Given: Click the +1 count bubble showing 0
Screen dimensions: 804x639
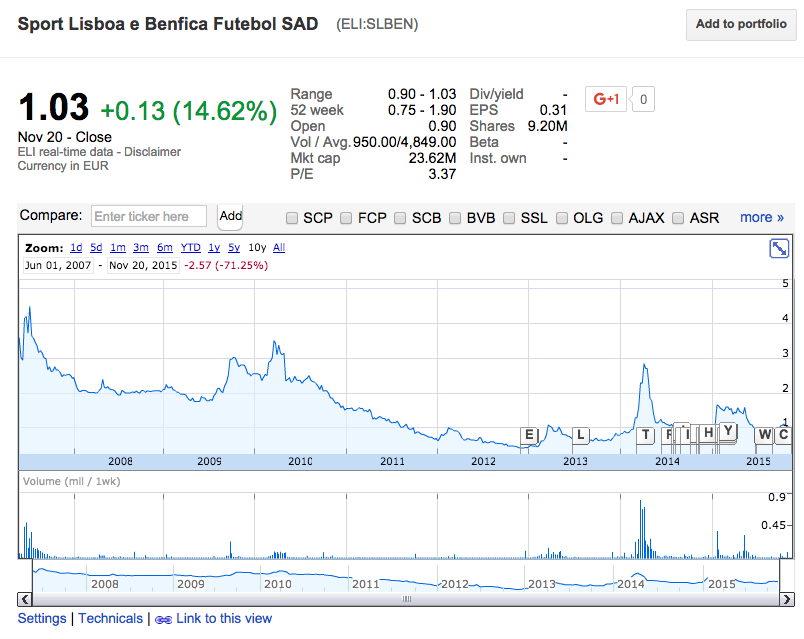Looking at the screenshot, I should [x=643, y=99].
